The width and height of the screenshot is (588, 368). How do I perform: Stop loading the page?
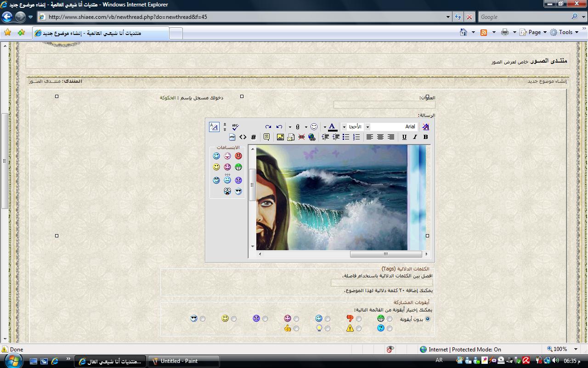[x=469, y=17]
